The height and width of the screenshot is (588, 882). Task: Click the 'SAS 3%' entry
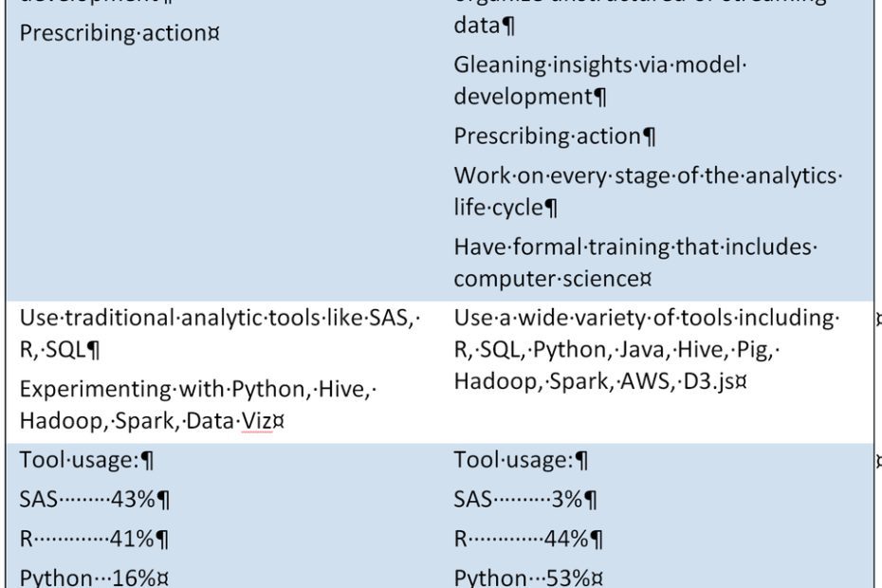[x=518, y=499]
